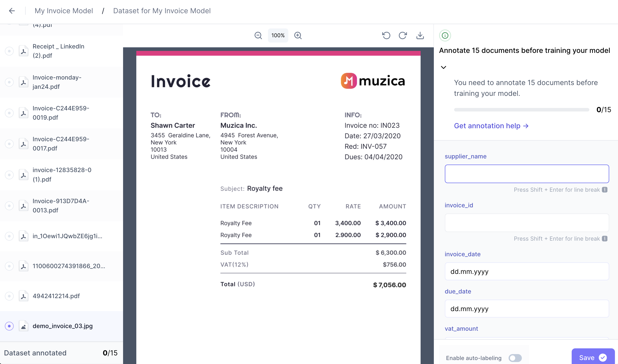Click Muzica Inc. text in invoice
This screenshot has height=364, width=618.
click(x=239, y=125)
